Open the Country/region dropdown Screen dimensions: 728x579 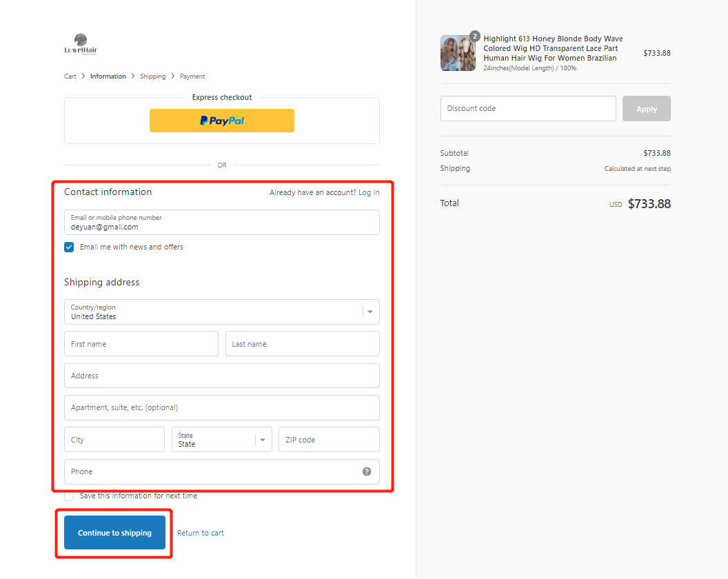[221, 312]
